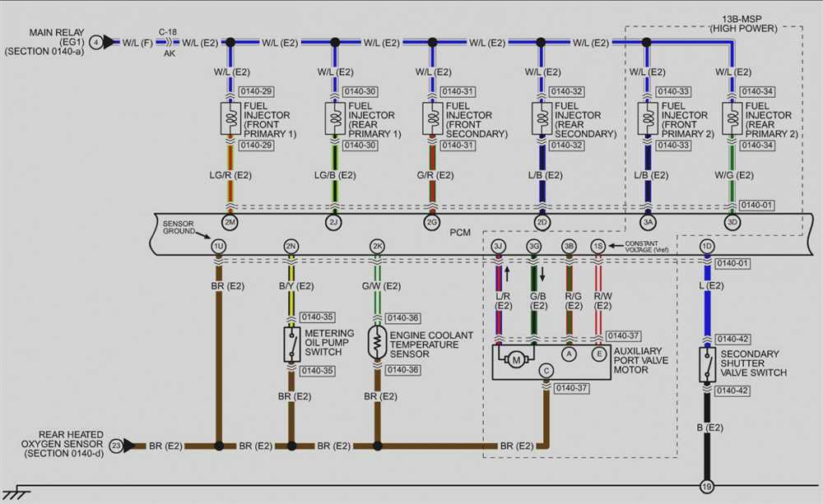Select the 13B-MSP (HIGH POWER) label

coord(742,24)
